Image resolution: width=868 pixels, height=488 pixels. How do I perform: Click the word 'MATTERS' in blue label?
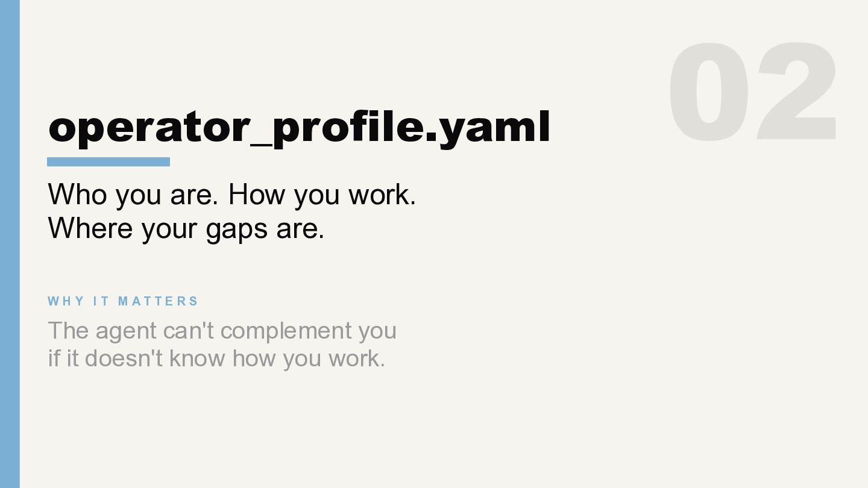click(158, 301)
